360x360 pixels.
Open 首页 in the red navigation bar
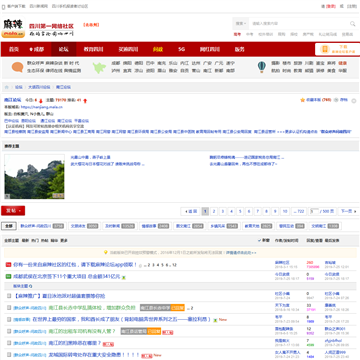click(14, 49)
